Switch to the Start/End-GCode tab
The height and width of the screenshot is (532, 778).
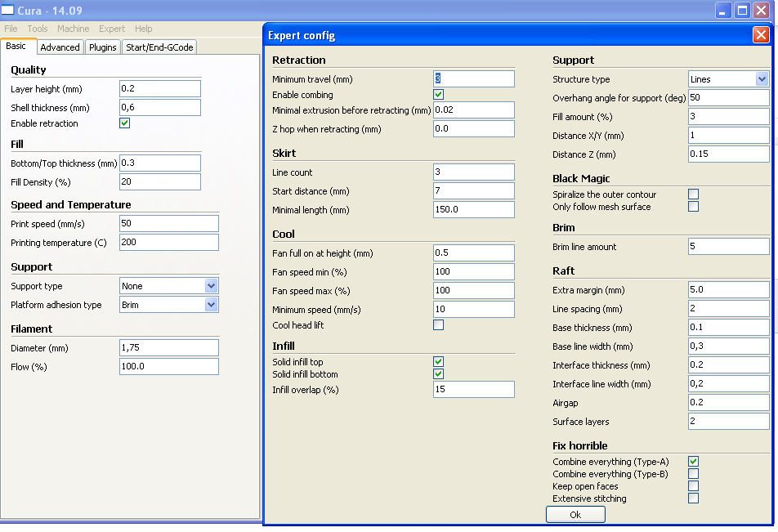(x=159, y=47)
